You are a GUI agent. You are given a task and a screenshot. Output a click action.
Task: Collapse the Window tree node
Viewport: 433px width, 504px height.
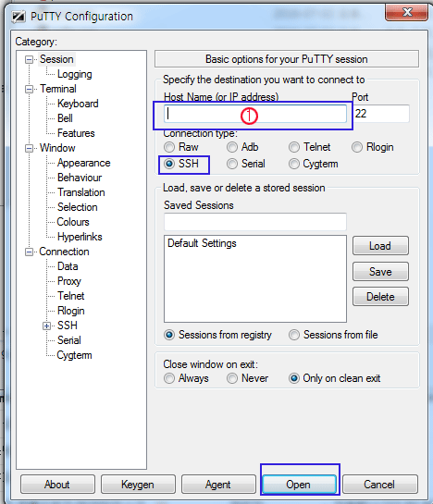coord(29,148)
